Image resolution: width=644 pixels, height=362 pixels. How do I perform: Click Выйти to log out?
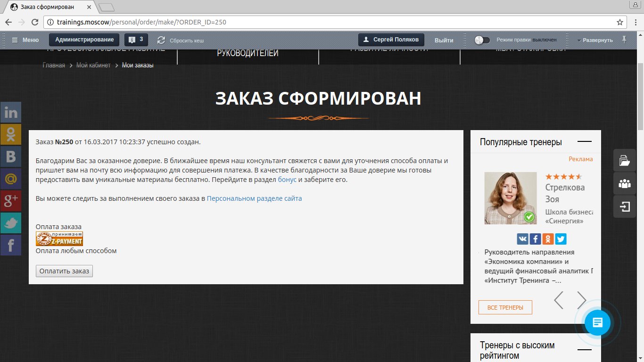(444, 40)
